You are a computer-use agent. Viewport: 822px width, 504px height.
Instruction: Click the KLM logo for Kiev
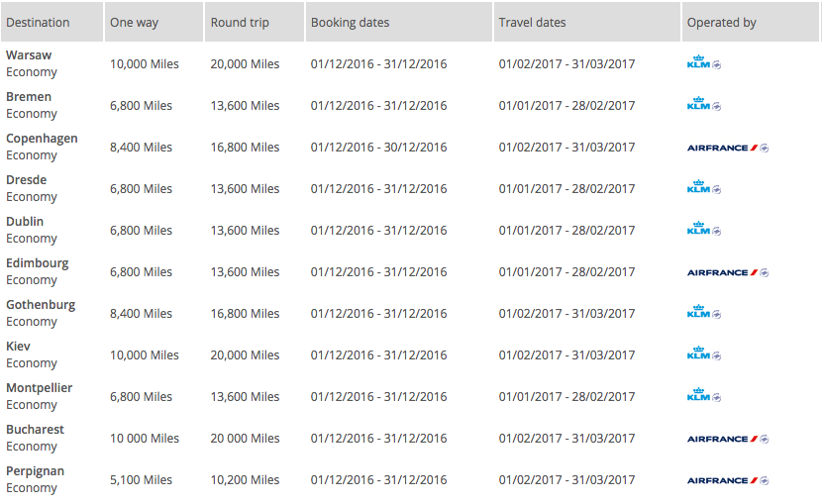click(x=703, y=353)
